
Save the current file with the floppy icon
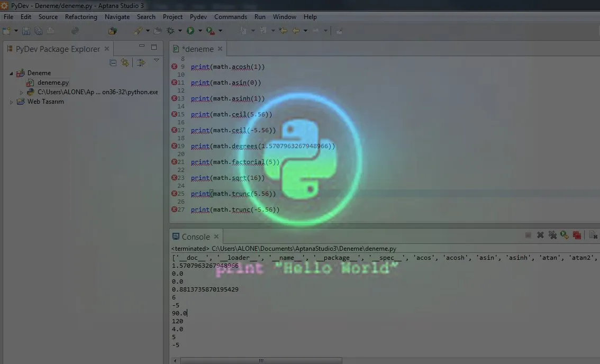click(x=26, y=31)
